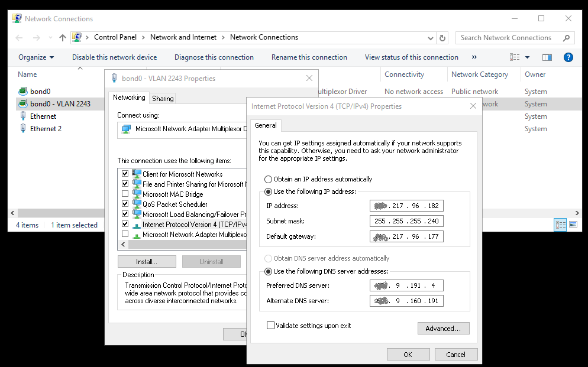Enable Validate settings upon exit
Viewport: 588px width, 367px height.
click(x=270, y=326)
